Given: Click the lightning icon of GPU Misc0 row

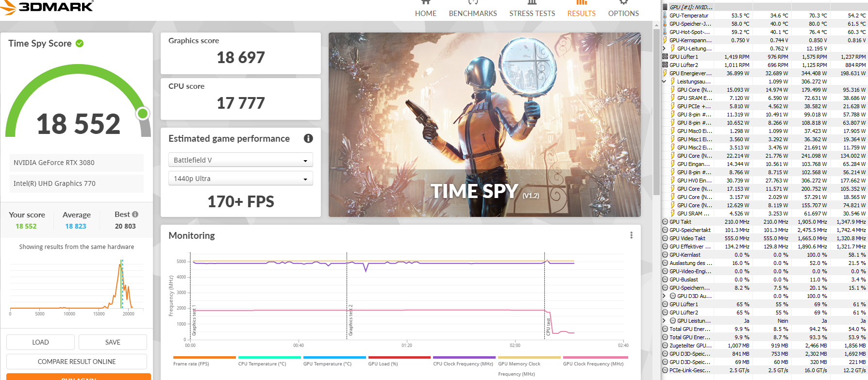Looking at the screenshot, I should click(673, 131).
